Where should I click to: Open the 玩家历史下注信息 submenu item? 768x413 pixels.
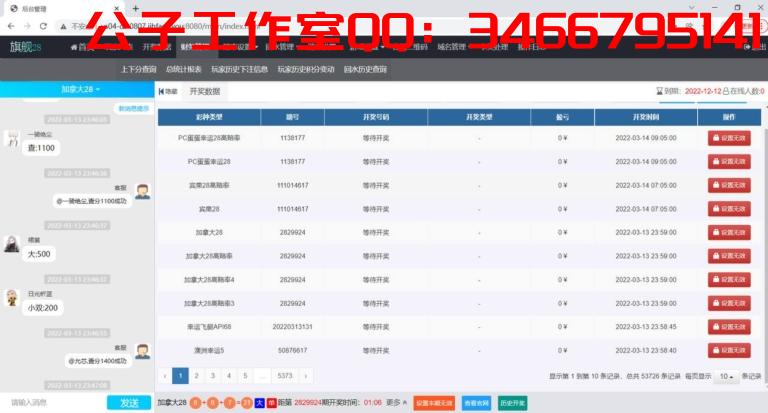tap(240, 70)
